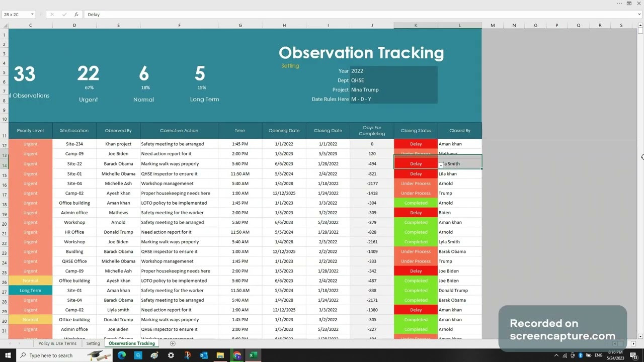Screen dimensions: 644x362
Task: Open Outlook from the taskbar
Action: pos(204,355)
